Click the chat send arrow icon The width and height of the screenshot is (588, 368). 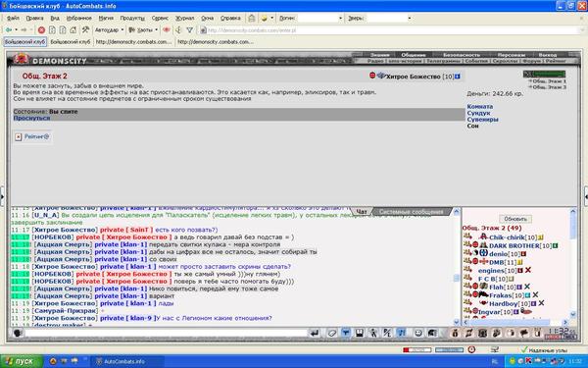[x=315, y=333]
